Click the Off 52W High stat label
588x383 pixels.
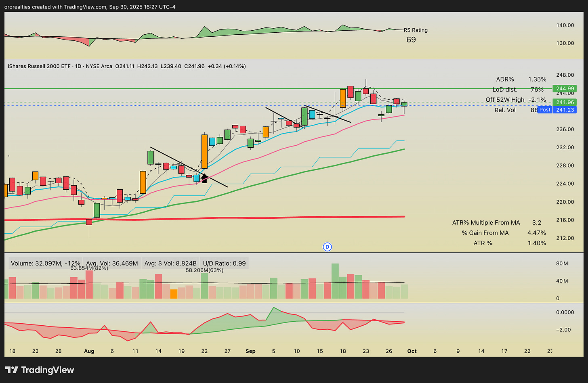505,100
